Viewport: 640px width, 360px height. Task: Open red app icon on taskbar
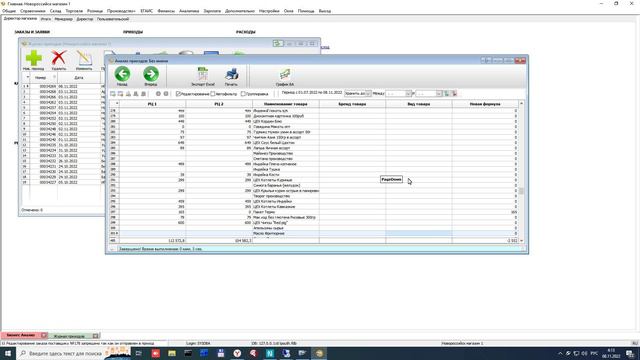point(156,353)
